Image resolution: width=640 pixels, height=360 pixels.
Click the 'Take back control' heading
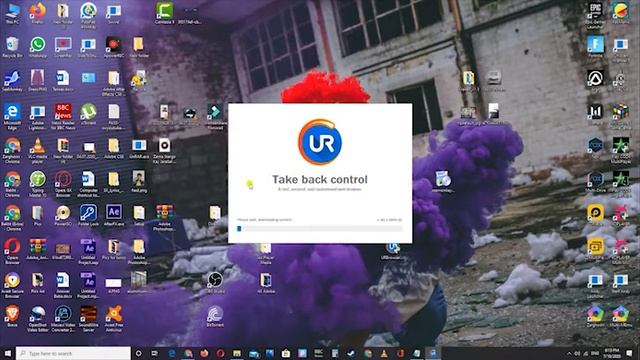click(320, 180)
